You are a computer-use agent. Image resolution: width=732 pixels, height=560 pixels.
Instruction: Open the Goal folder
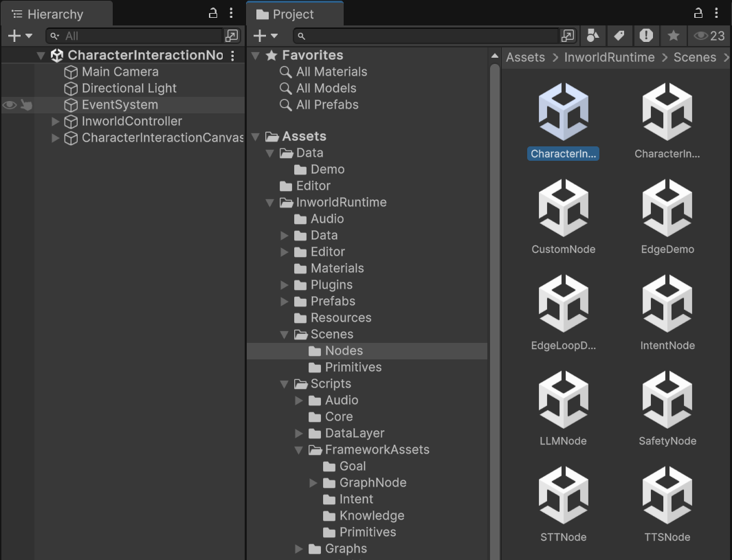353,466
